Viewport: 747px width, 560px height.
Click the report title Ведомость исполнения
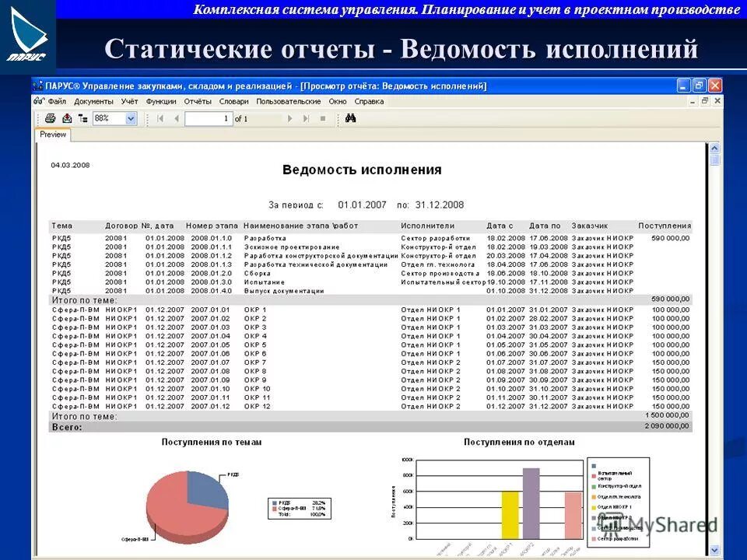tap(362, 170)
